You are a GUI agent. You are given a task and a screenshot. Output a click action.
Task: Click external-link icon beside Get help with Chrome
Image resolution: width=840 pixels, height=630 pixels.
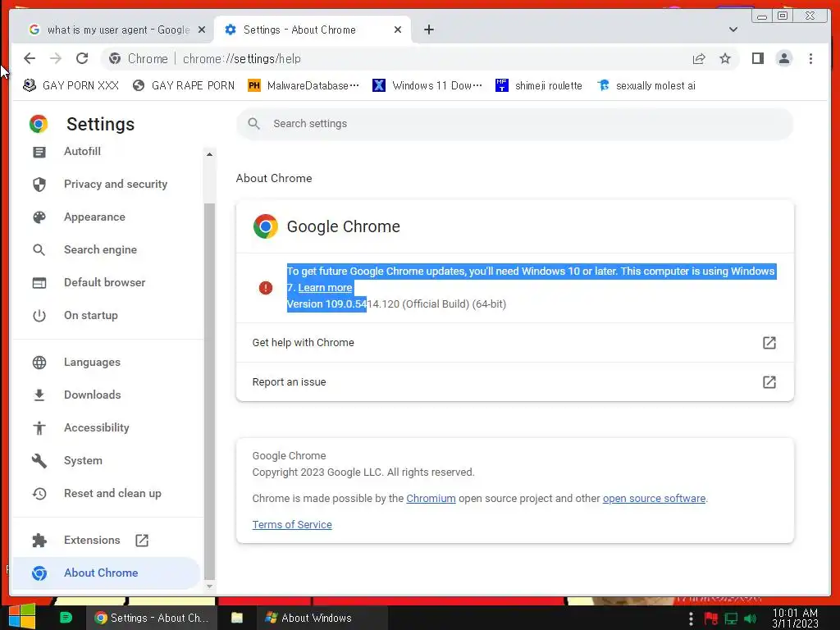click(769, 342)
